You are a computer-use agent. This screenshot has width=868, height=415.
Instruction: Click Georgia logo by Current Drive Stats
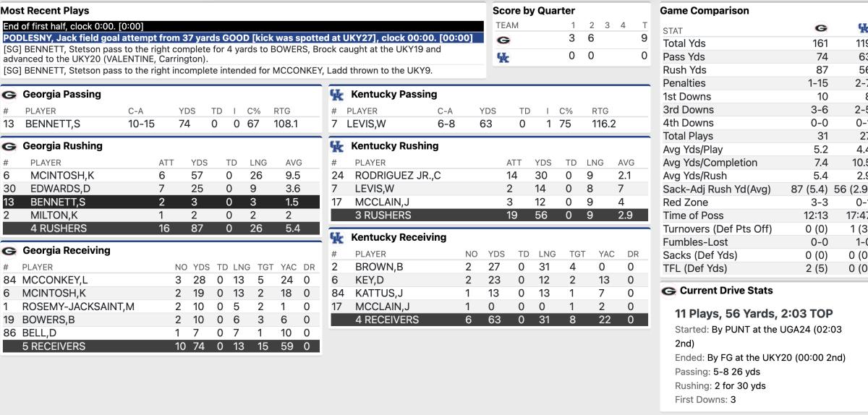pos(669,291)
